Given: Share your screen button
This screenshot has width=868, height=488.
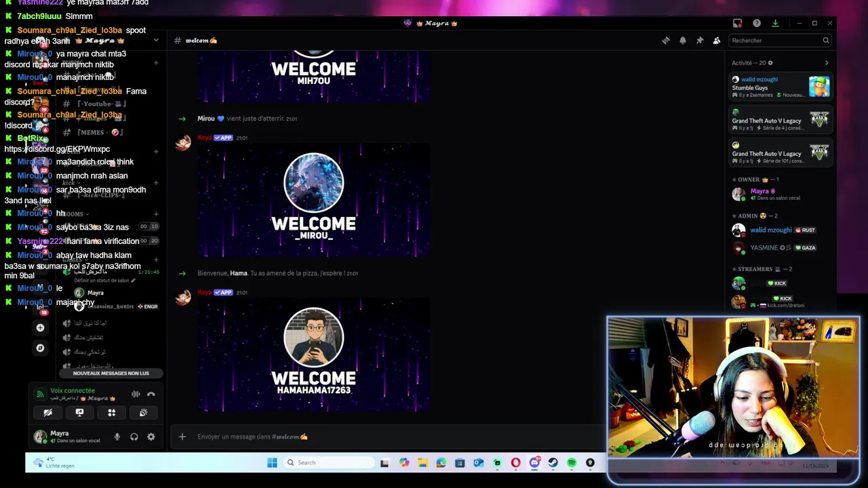Looking at the screenshot, I should pyautogui.click(x=79, y=413).
